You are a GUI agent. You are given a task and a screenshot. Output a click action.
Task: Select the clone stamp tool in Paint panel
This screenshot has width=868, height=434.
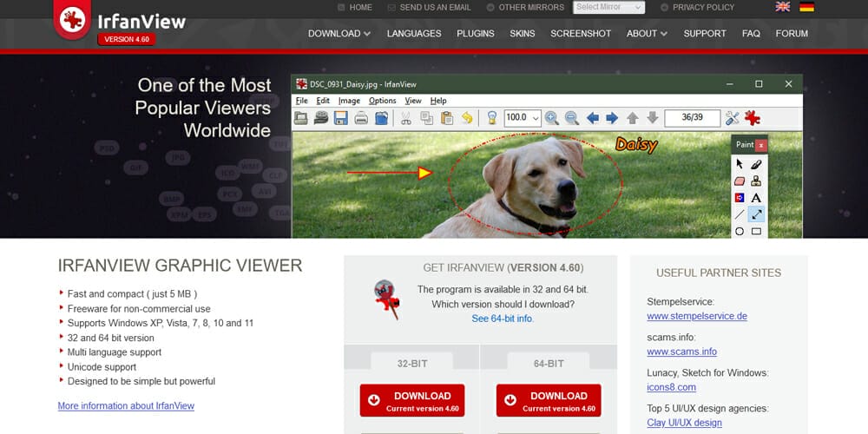pos(756,181)
